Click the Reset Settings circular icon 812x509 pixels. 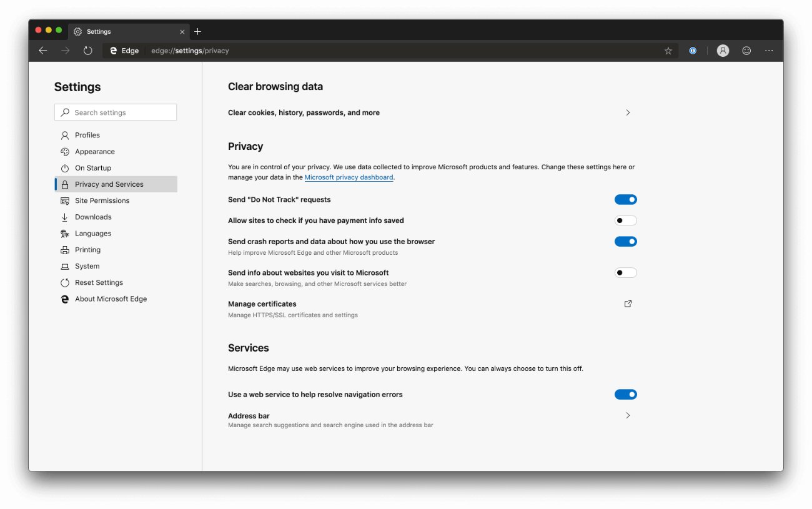coord(65,282)
